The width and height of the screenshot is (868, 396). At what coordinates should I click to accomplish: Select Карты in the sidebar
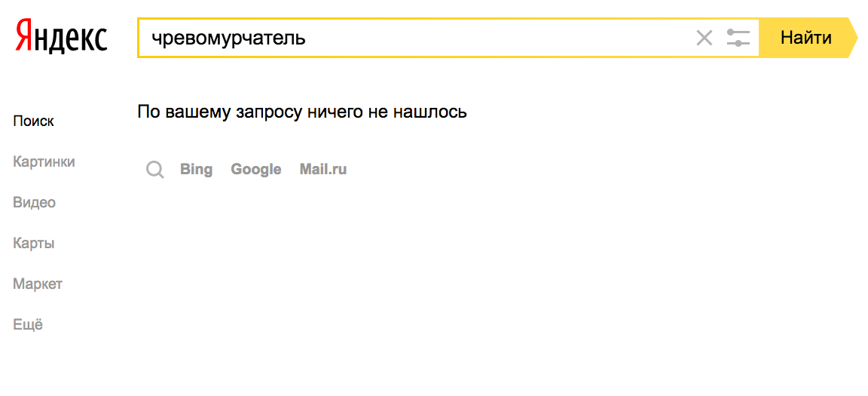34,244
